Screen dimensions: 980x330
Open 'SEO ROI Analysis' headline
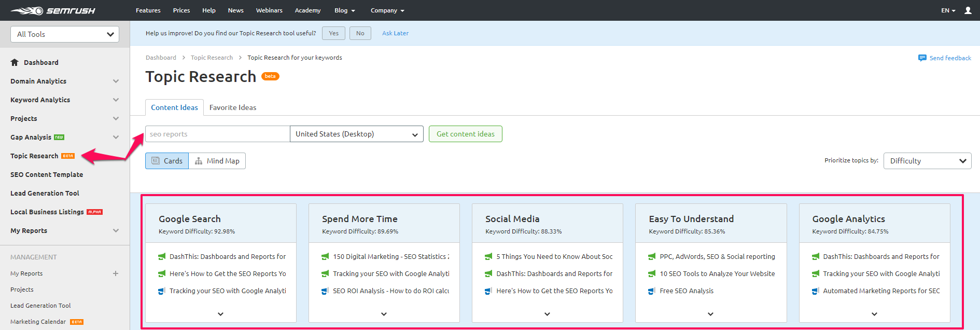(x=391, y=291)
